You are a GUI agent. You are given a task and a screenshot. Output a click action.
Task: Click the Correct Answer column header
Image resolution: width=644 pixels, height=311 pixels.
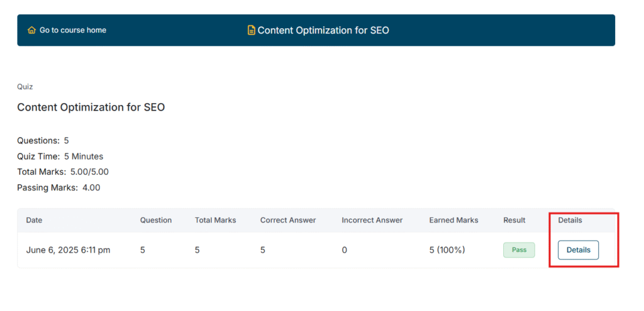(288, 221)
